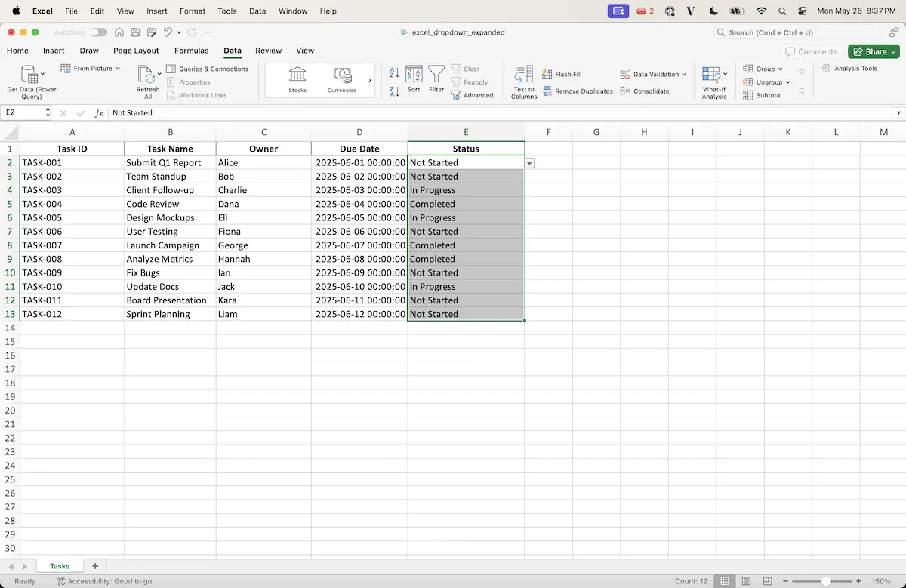Screen dimensions: 906x588
Task: Sort descending Z to A
Action: (394, 91)
